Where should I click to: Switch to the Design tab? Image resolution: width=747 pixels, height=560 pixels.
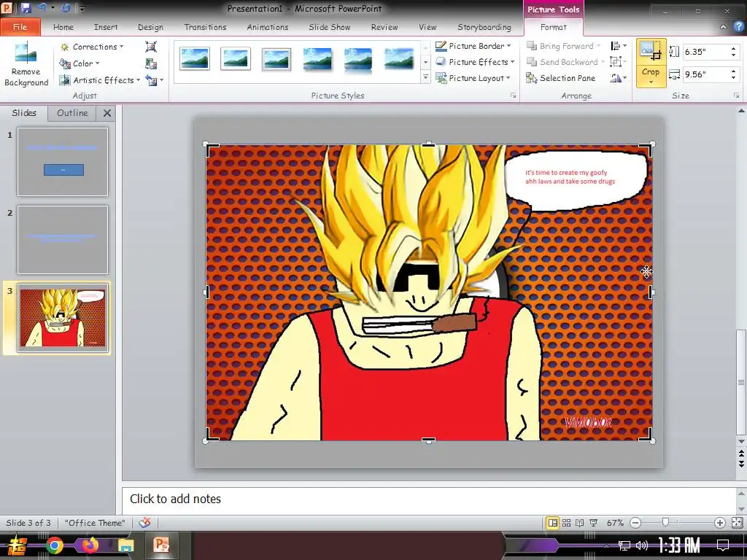click(150, 27)
